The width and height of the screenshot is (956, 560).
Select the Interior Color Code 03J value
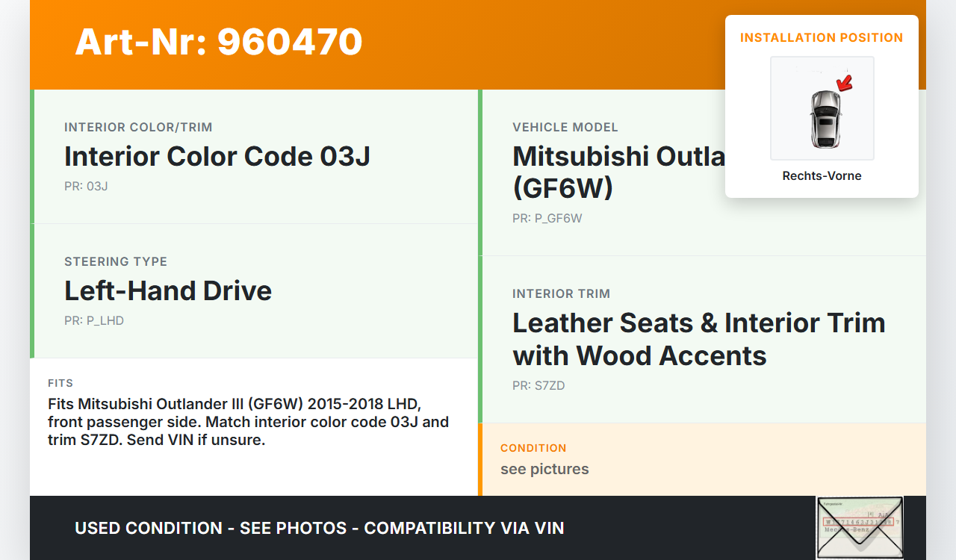click(217, 157)
